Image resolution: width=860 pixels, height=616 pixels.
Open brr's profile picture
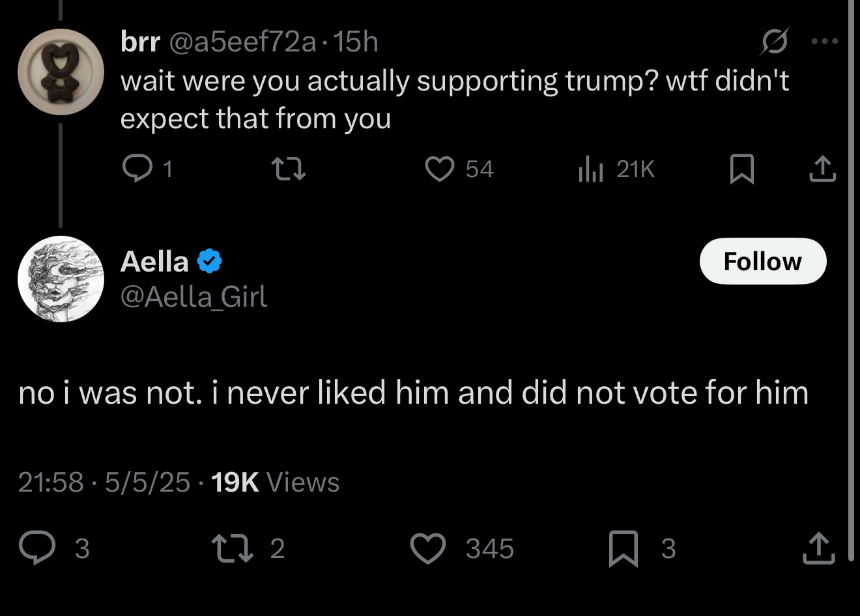61,72
